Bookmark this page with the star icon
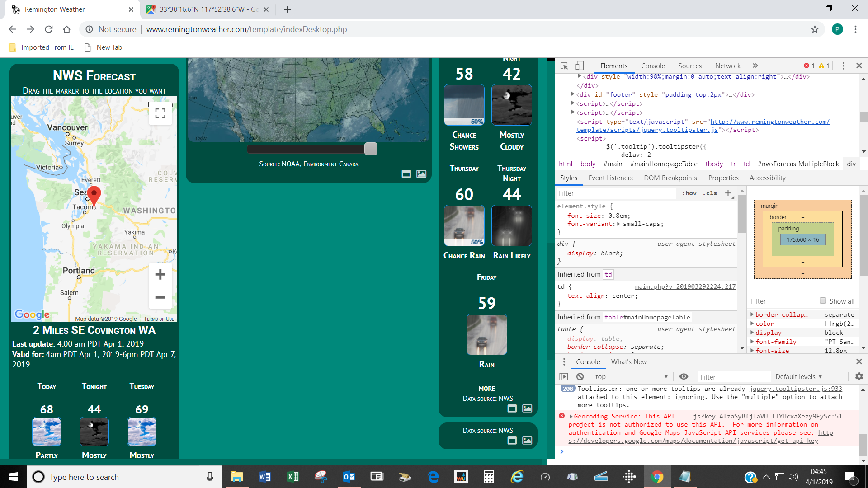Viewport: 868px width, 488px height. (815, 29)
